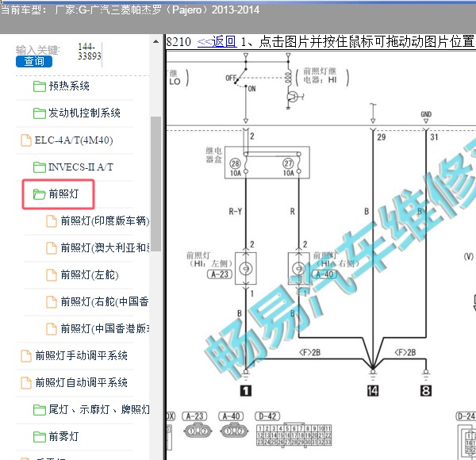Open 前照灯手动调平系统 document
This screenshot has height=460, width=476.
point(82,355)
